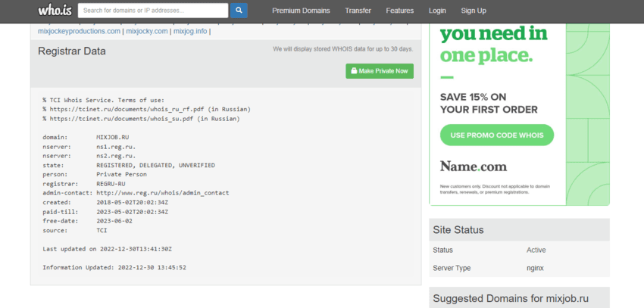
Task: Open the Premium Domains menu item
Action: (301, 11)
